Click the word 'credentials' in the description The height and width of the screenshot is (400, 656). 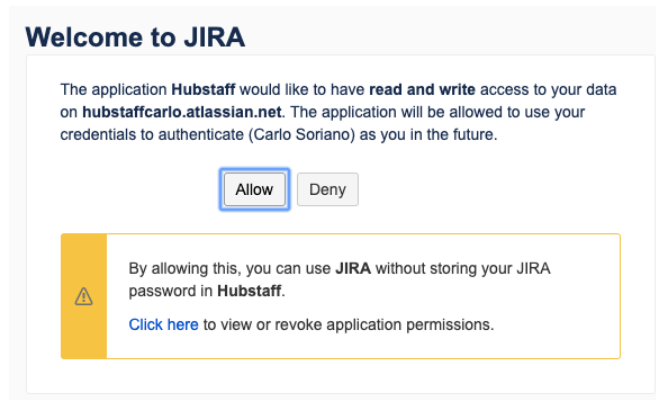point(104,133)
